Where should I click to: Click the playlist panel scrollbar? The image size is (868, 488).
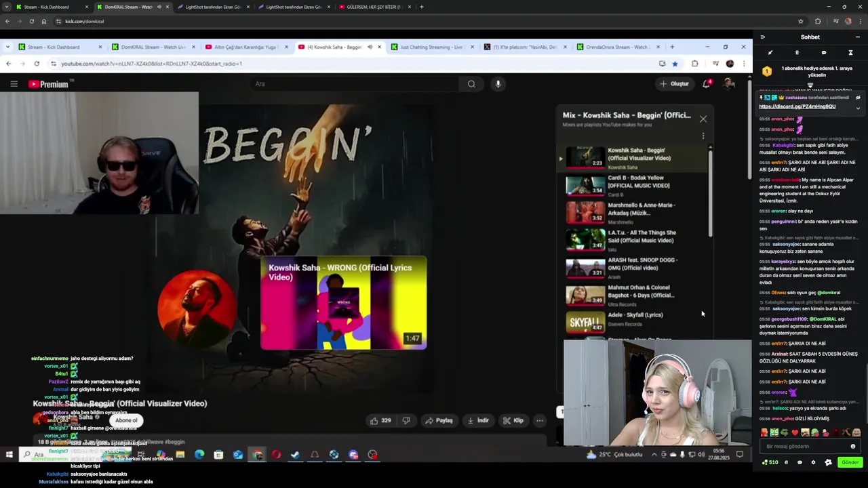point(711,193)
